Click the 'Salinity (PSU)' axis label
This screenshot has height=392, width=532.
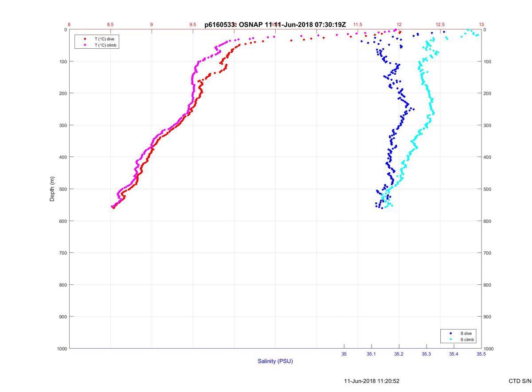(275, 361)
